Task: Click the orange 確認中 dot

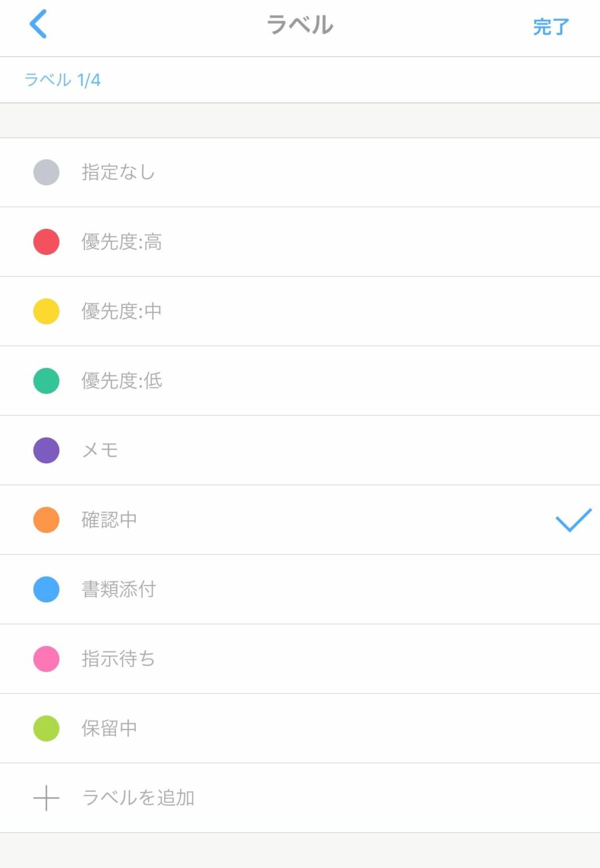Action: (x=46, y=520)
